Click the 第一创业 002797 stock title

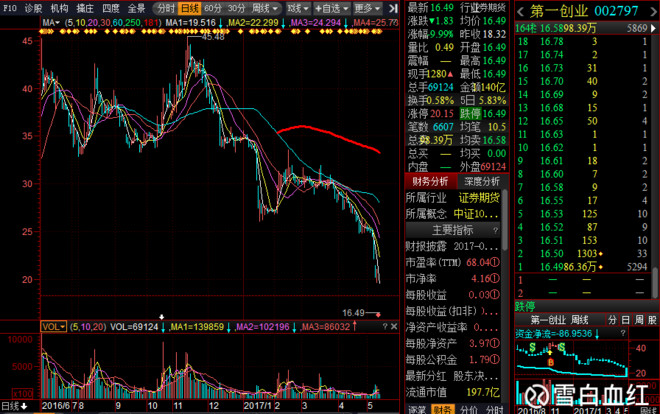click(584, 11)
